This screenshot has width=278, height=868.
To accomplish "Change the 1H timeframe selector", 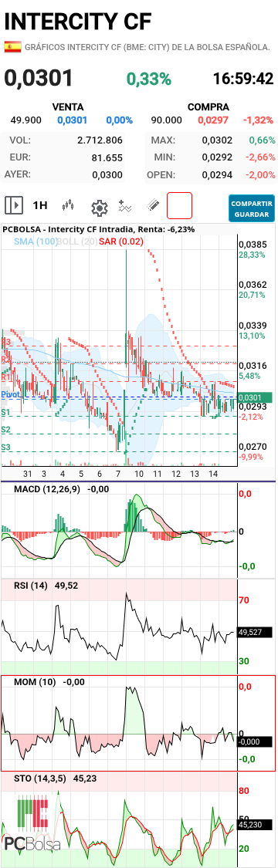I will (x=40, y=206).
